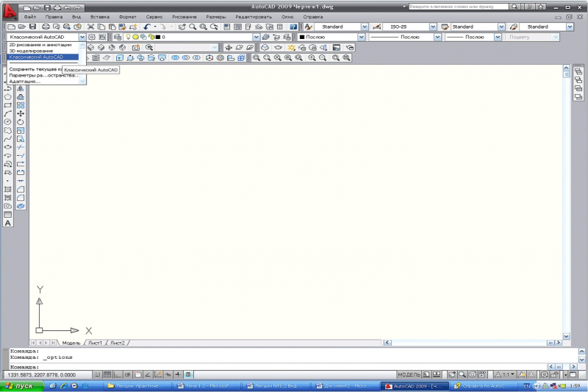
Task: Switch to the Лист1 layout tab
Action: [95, 343]
